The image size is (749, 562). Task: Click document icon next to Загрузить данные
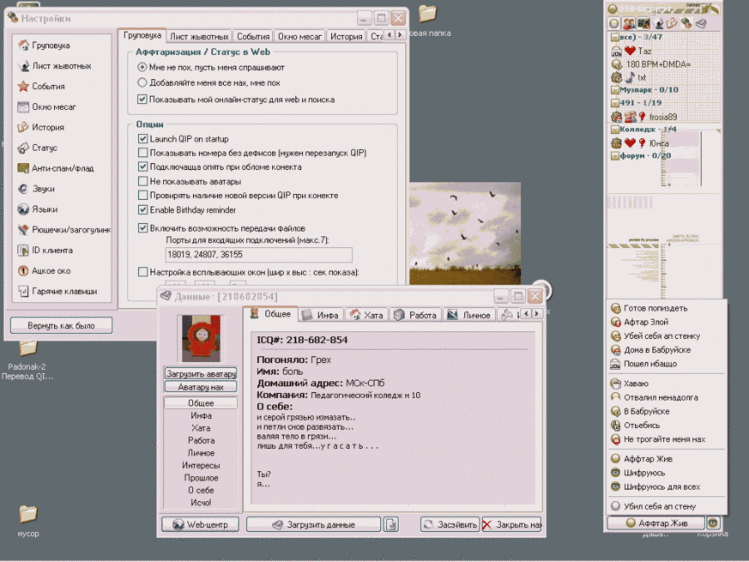pos(391,524)
